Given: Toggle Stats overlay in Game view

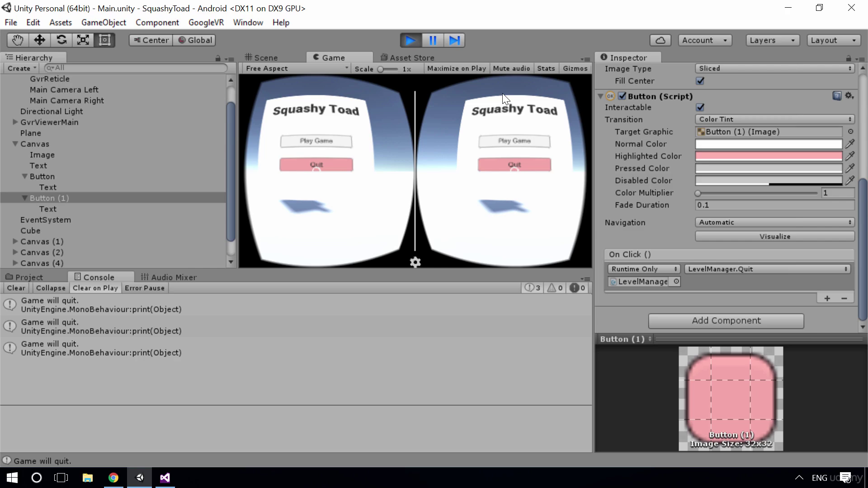Looking at the screenshot, I should tap(546, 68).
